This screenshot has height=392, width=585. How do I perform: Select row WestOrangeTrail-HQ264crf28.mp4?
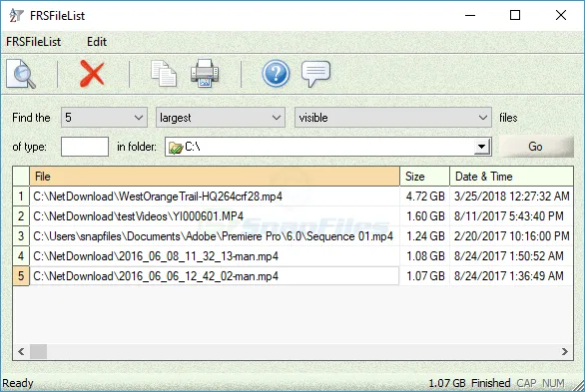click(x=215, y=196)
